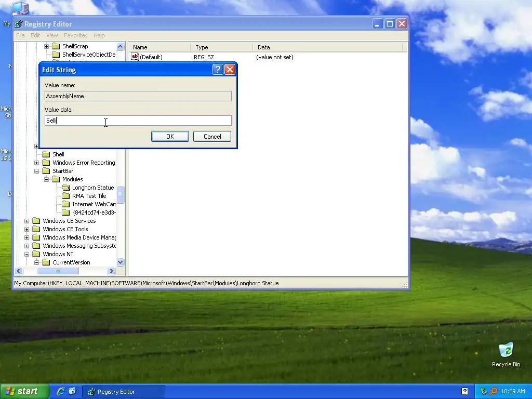Select the RMA Test Tile key label
This screenshot has width=532, height=399.
(x=89, y=196)
